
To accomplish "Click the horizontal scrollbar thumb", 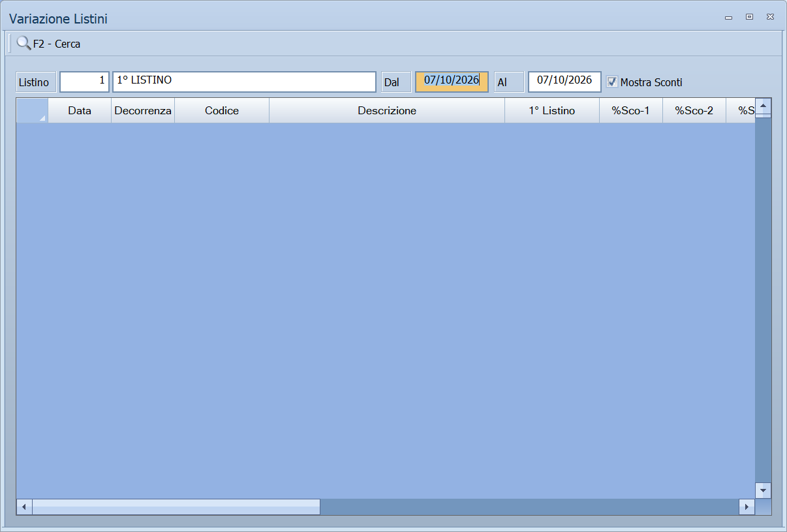I will pyautogui.click(x=176, y=507).
